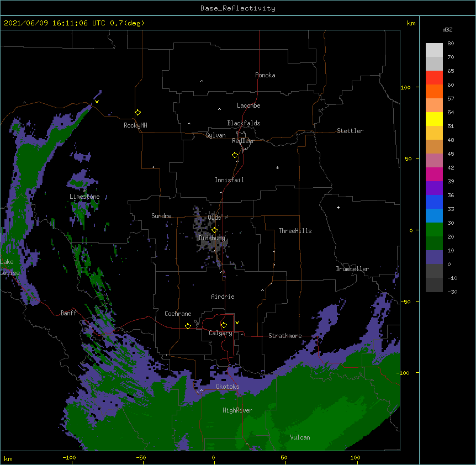Viewport: 476px width, 465px height.
Task: Click the Lacombe city label
Action: [x=248, y=105]
